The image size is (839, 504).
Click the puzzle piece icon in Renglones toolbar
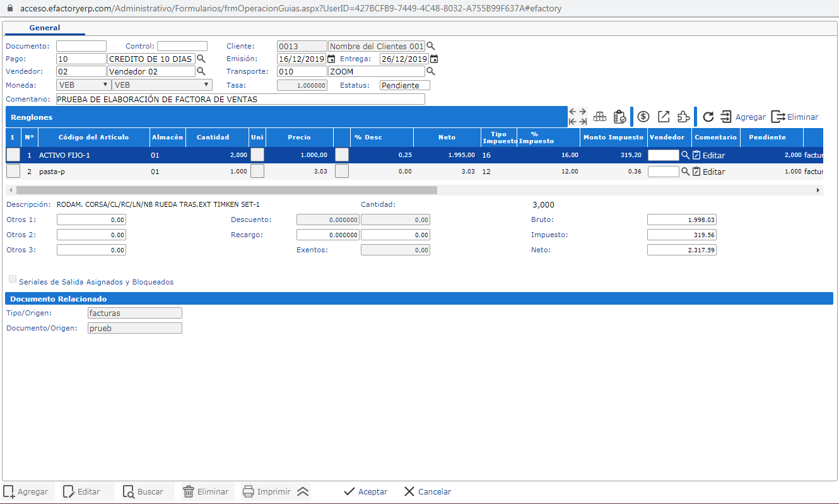pyautogui.click(x=683, y=117)
